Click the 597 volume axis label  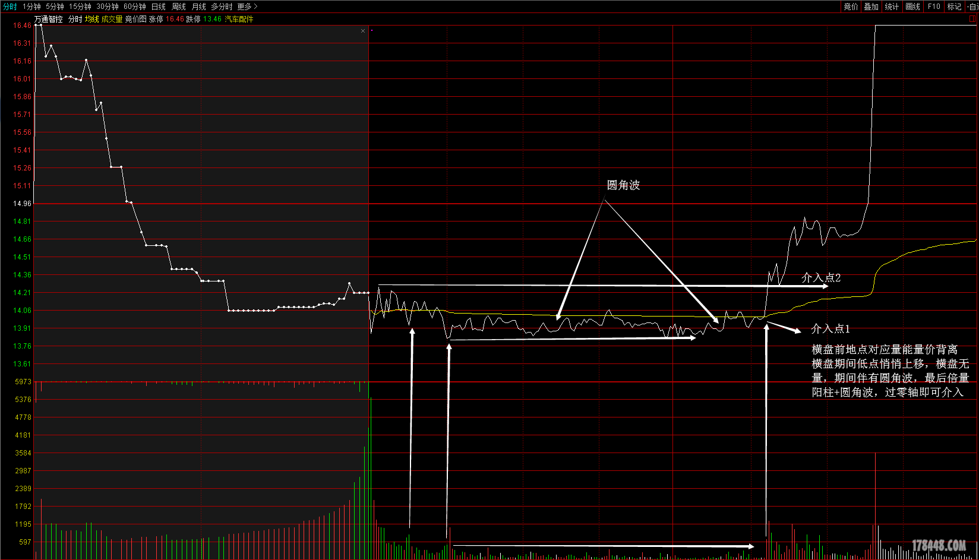pyautogui.click(x=25, y=542)
